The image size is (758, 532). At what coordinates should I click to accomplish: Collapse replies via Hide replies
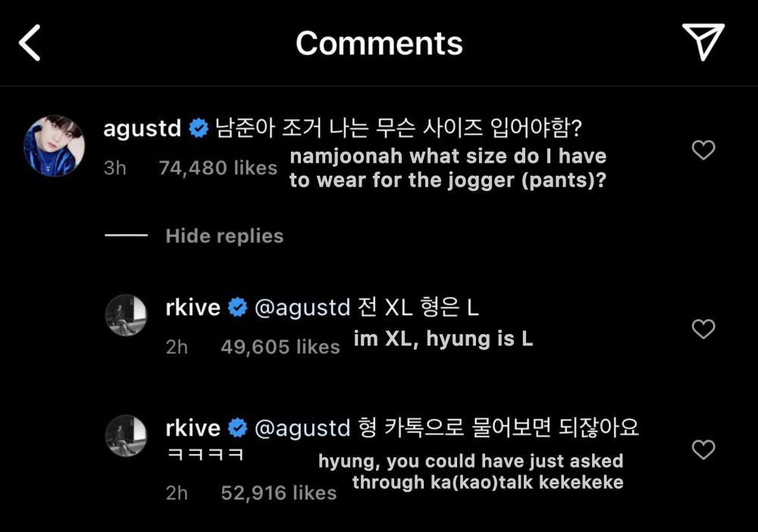pos(224,236)
